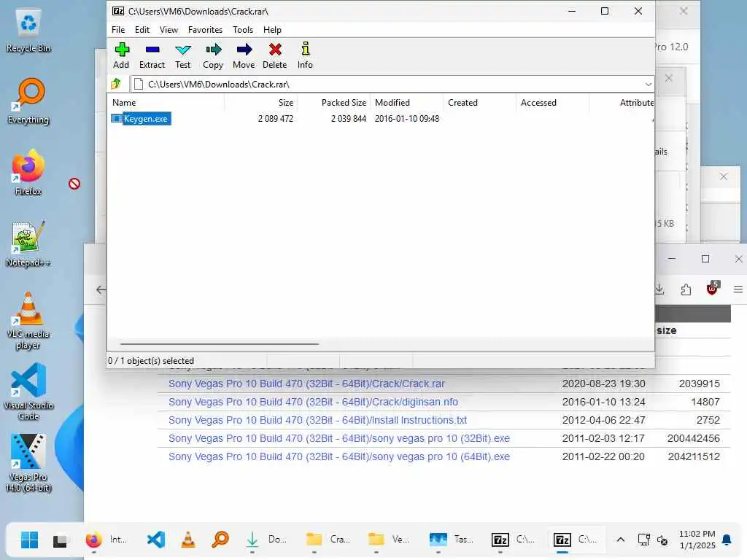Click the Add toolbar icon in 7-Zip

tap(122, 55)
